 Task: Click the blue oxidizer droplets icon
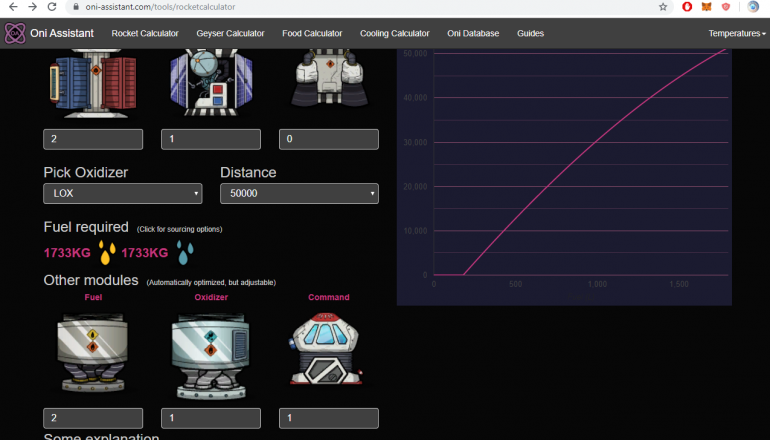(x=185, y=252)
